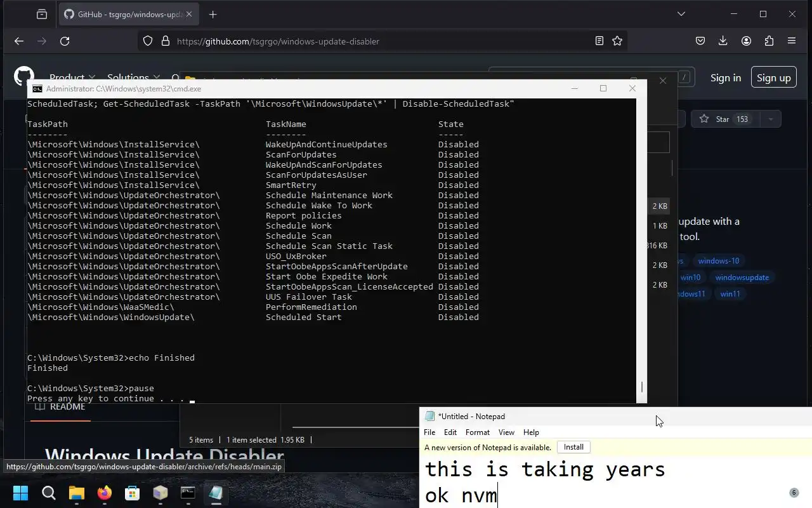This screenshot has width=812, height=508.
Task: Click the site padlock icon
Action: point(166,41)
